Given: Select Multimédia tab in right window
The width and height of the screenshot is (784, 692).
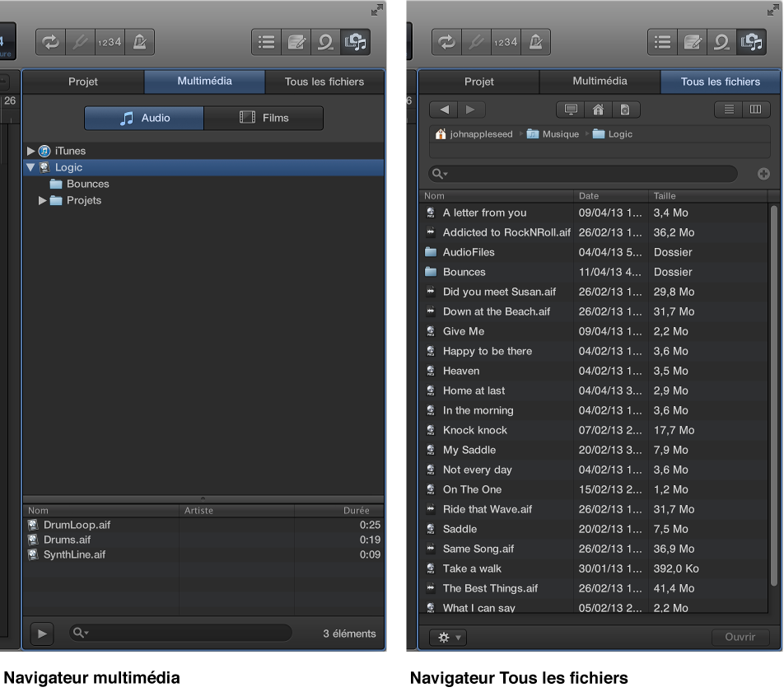Looking at the screenshot, I should pos(600,82).
